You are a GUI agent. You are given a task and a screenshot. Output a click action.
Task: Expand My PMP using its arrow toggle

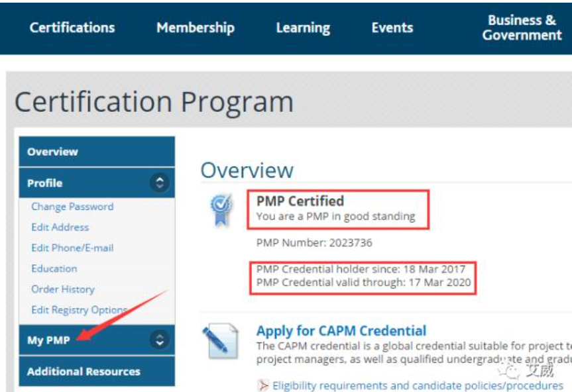coord(160,340)
